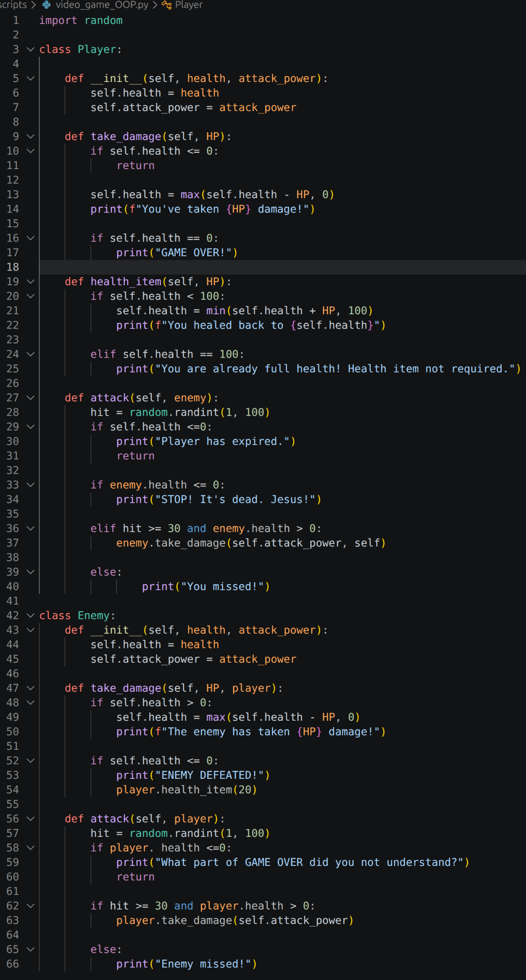The image size is (526, 980).
Task: Click 'STOP! It's dead. Jesus!' string
Action: (x=235, y=499)
